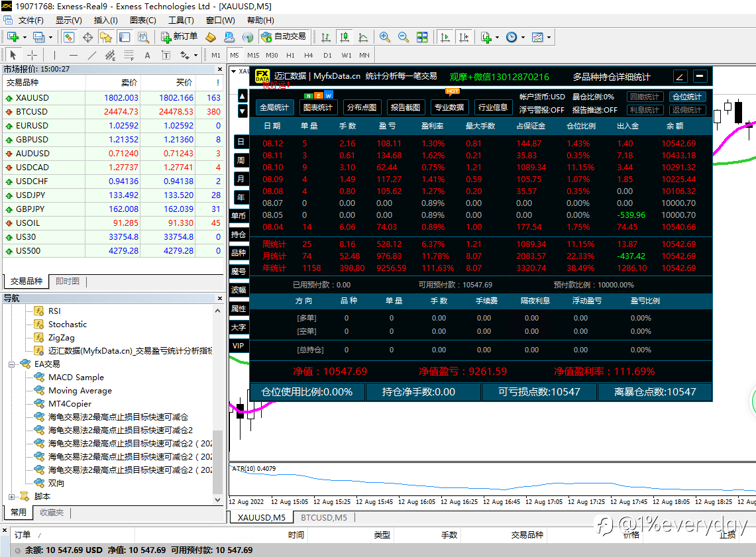This screenshot has width=756, height=557.
Task: Open the 插入(I) menu
Action: [x=105, y=21]
